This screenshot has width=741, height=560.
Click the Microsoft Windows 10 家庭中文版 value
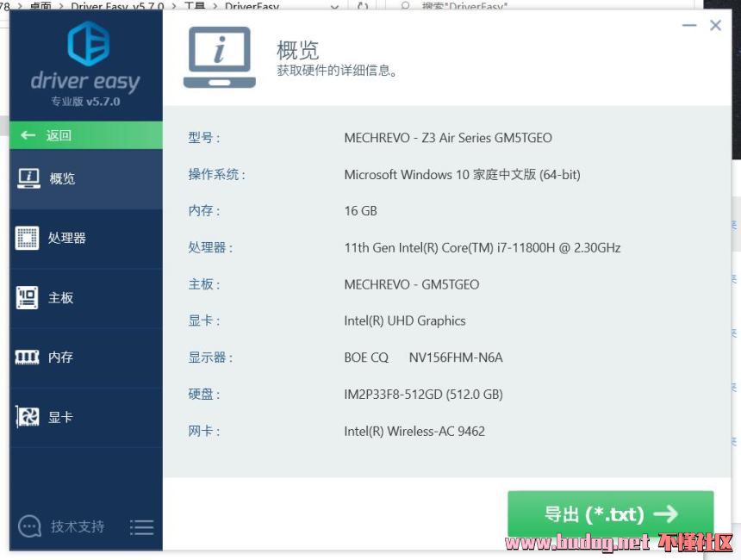pos(462,174)
